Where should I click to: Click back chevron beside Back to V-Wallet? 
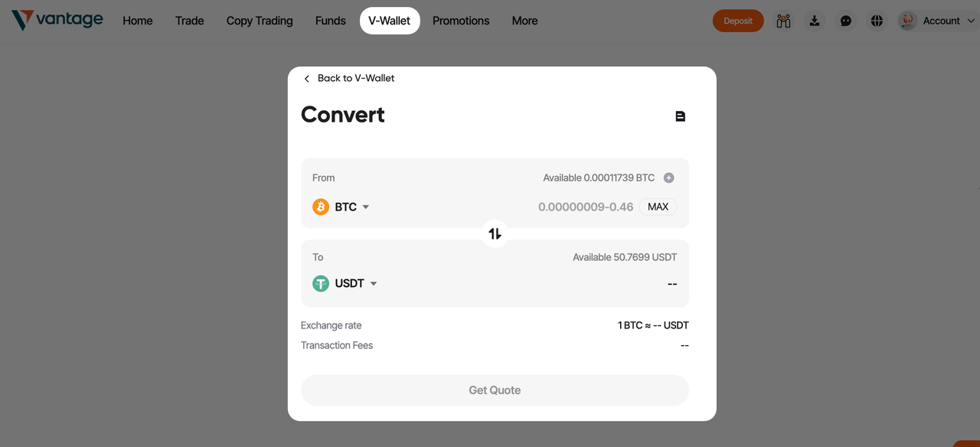click(x=307, y=79)
